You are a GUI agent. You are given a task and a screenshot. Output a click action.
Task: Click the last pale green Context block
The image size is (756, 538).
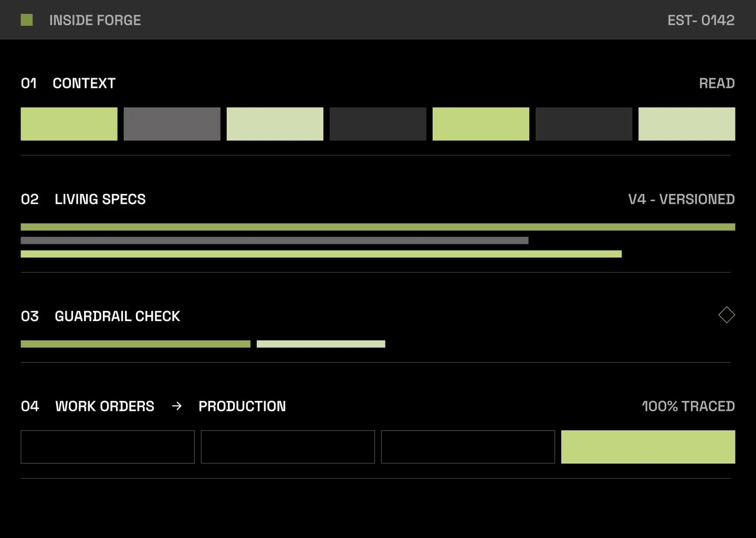[x=687, y=124]
